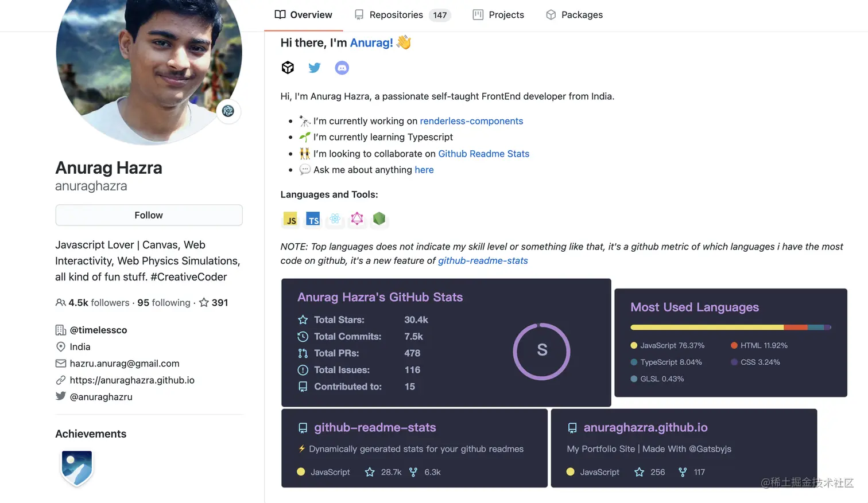Click the Total Issues alert icon
868x503 pixels.
point(303,370)
